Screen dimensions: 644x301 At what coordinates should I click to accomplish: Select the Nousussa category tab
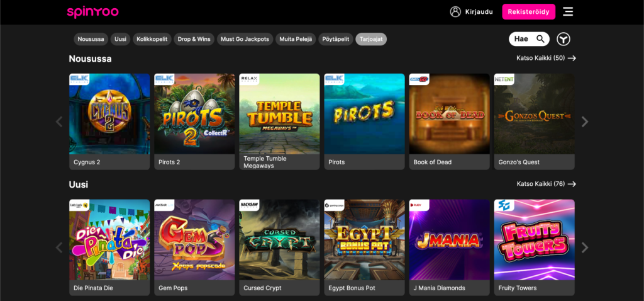[x=91, y=39]
